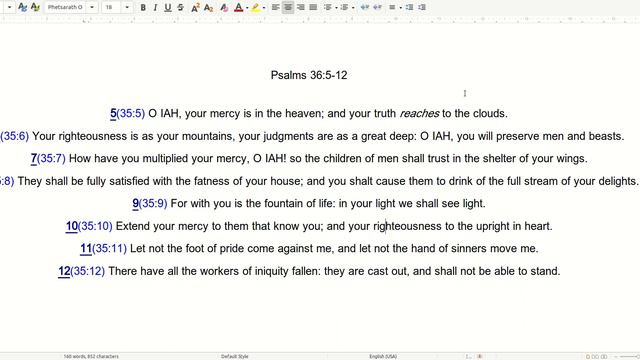Screen dimensions: 640x360
Task: Click the word pride in verse 11
Action: point(231,249)
